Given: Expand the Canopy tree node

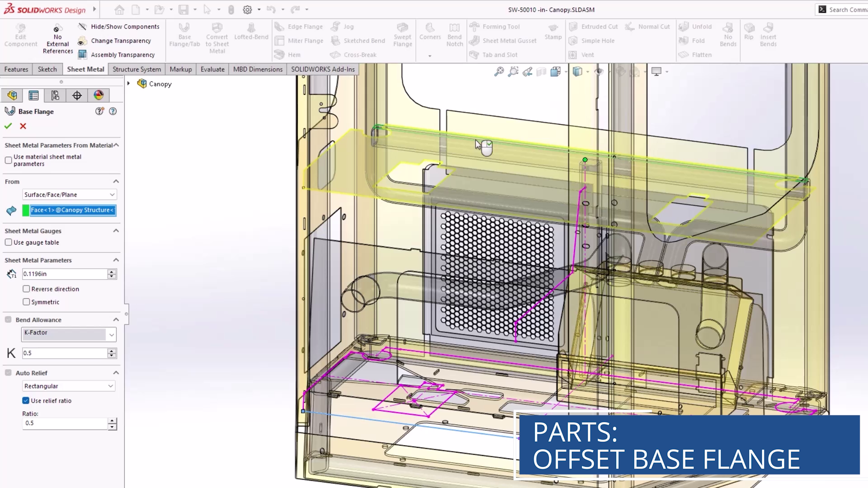Looking at the screenshot, I should 129,84.
